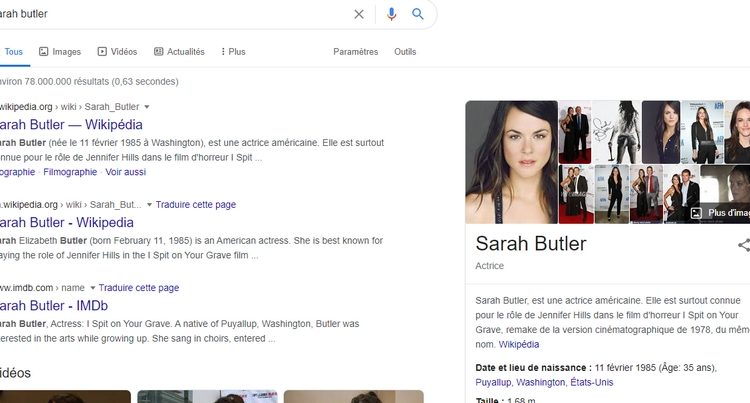Open Paramètres menu
750x403 pixels.
coord(355,52)
